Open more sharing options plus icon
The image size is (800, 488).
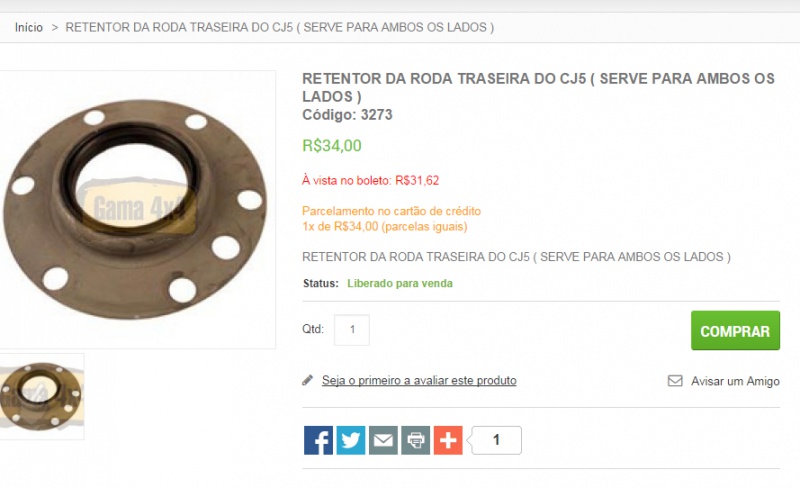pyautogui.click(x=448, y=440)
